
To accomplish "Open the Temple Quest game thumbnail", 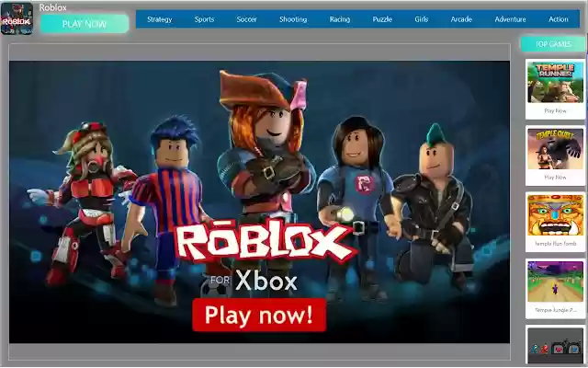I will pyautogui.click(x=555, y=149).
